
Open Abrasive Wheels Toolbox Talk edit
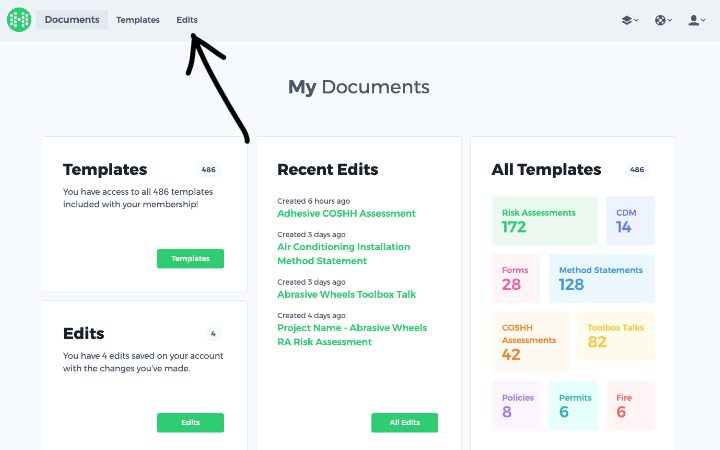[346, 294]
